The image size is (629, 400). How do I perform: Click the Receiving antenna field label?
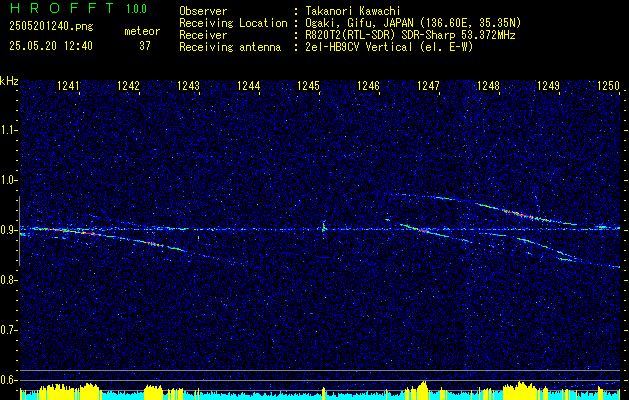coord(230,47)
